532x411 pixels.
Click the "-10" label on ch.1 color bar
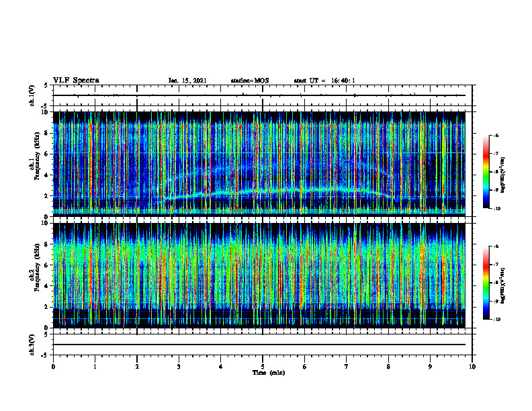pyautogui.click(x=496, y=209)
